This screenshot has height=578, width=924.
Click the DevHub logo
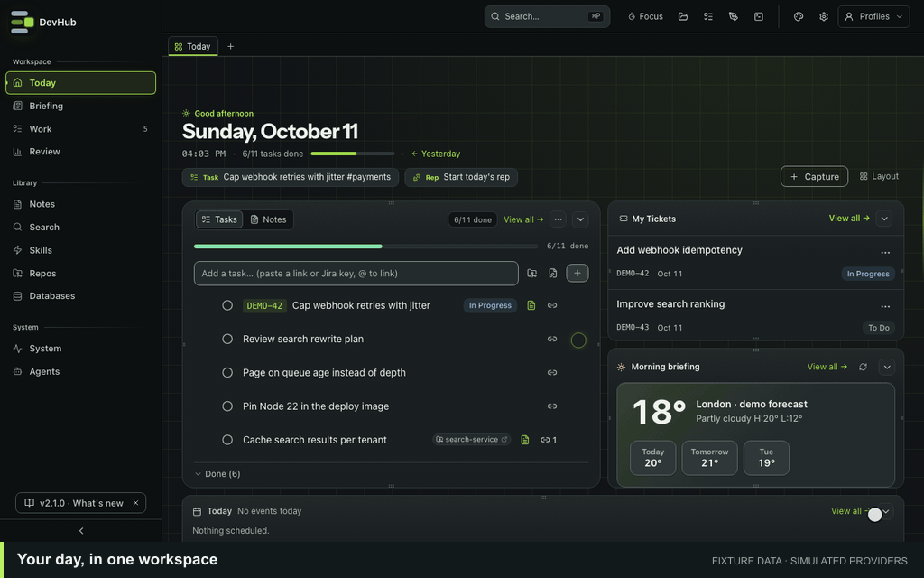43,23
